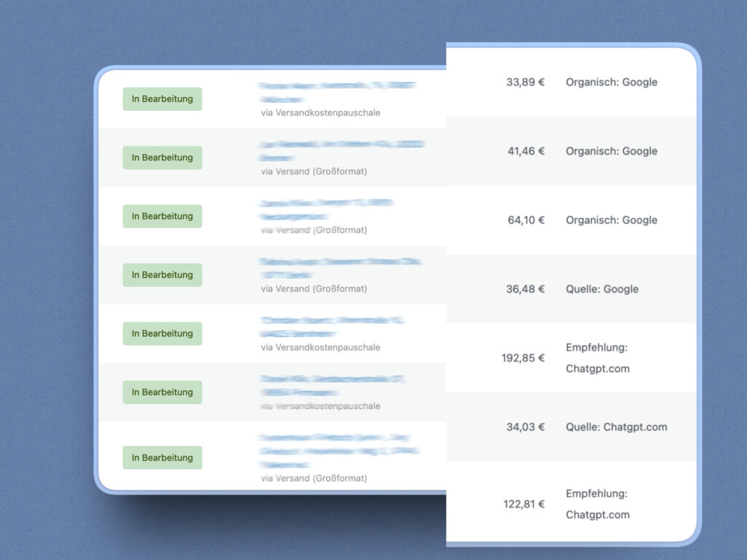Click the 41,46 € order amount

[x=526, y=151]
